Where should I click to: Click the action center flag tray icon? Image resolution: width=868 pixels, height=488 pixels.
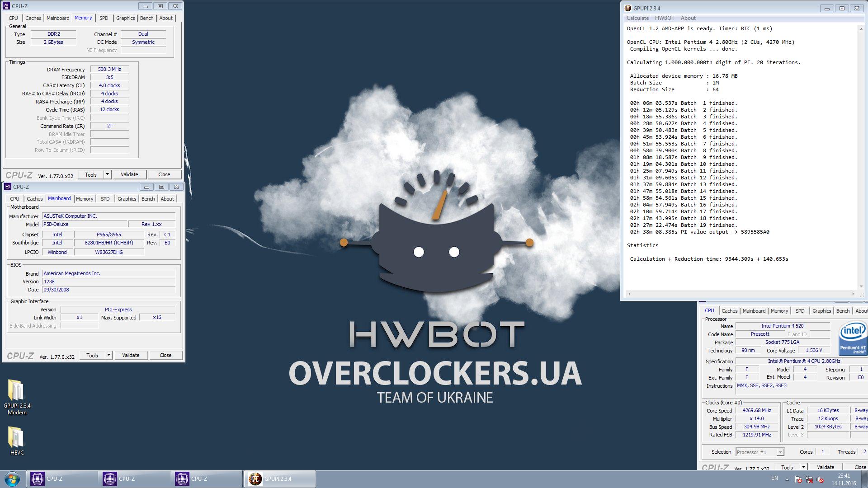click(798, 479)
